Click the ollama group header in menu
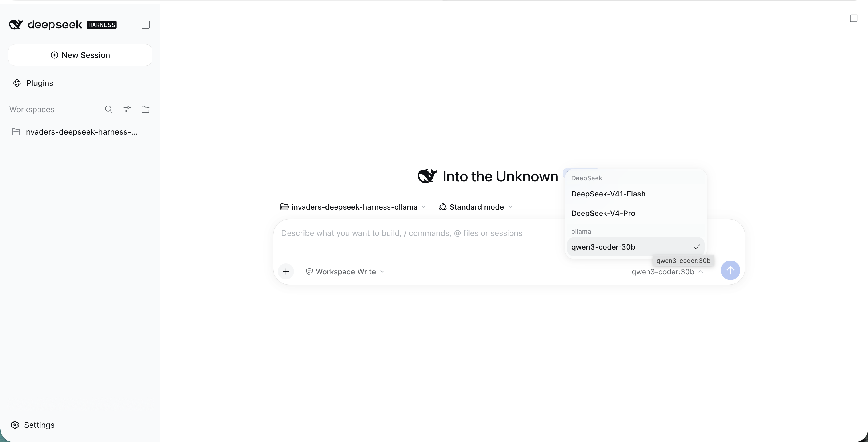The height and width of the screenshot is (442, 868). pos(581,231)
